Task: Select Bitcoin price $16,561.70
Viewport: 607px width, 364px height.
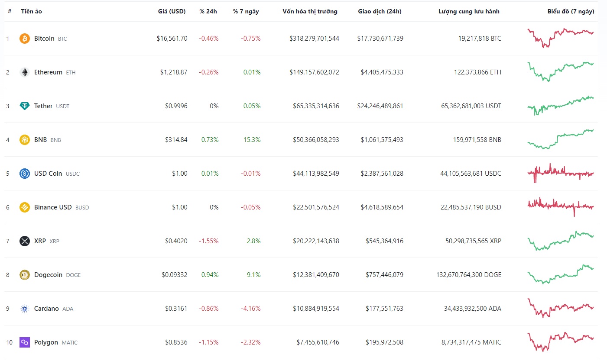Action: click(x=172, y=39)
